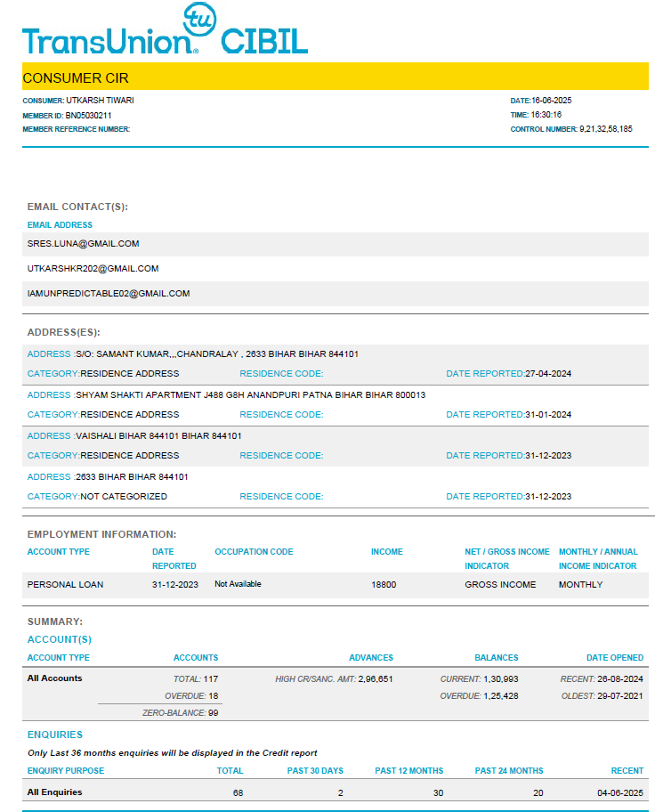Click the SUMMARY section heading

point(55,621)
